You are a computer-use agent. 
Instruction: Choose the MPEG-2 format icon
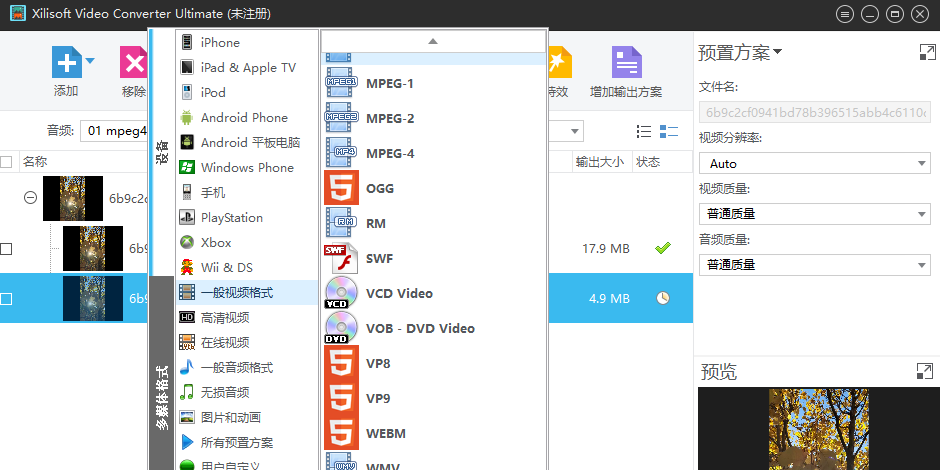tap(341, 118)
